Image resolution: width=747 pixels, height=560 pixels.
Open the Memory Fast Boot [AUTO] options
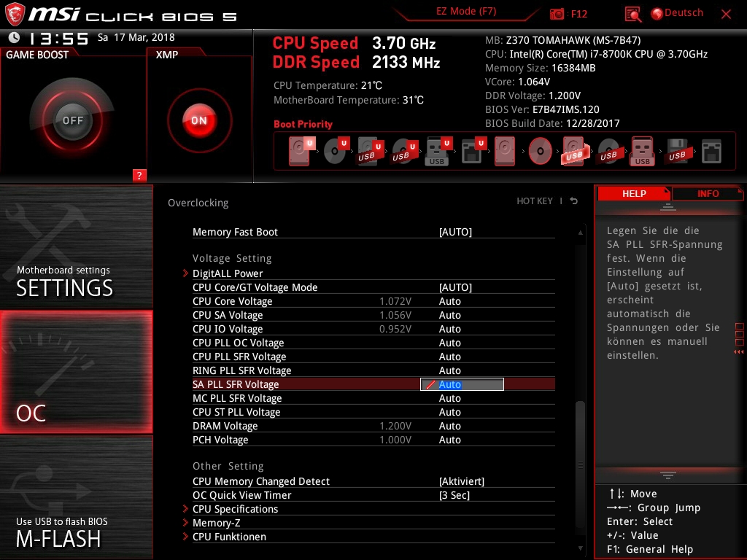pyautogui.click(x=455, y=232)
